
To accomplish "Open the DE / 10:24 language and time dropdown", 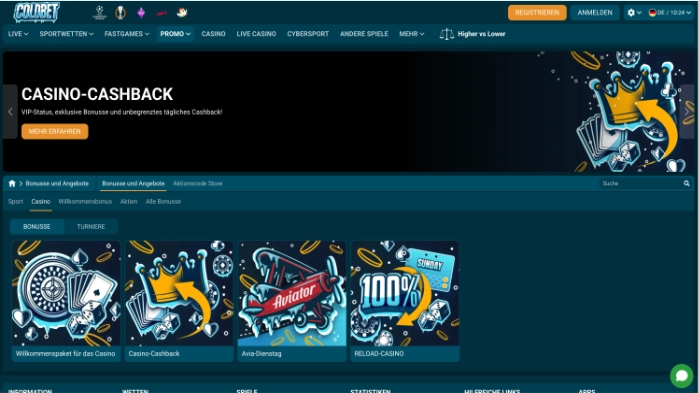I will coord(670,12).
